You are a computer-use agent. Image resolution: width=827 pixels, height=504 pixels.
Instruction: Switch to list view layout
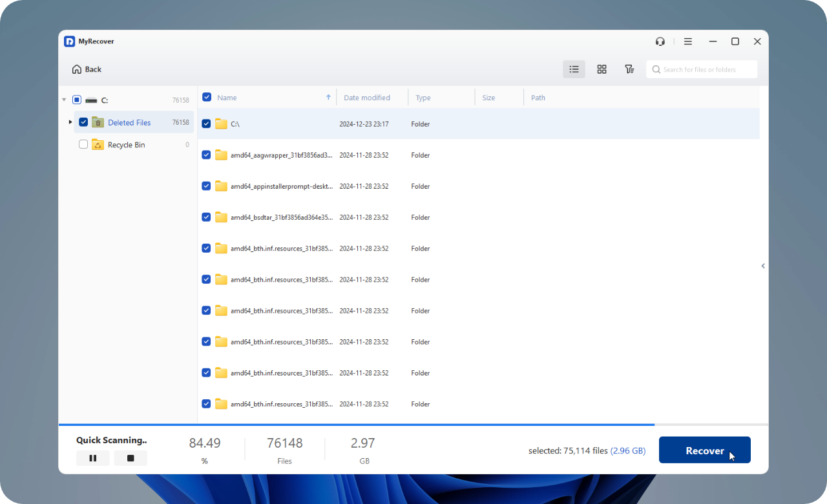pos(574,69)
